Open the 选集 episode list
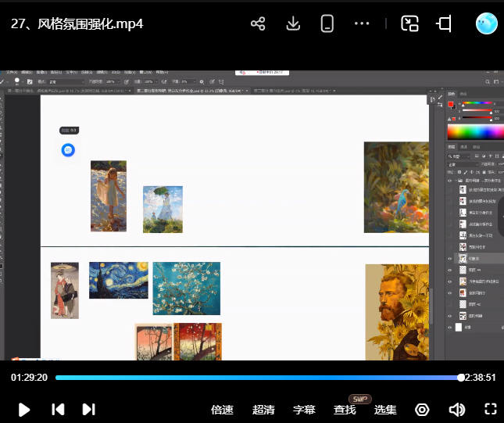Image resolution: width=504 pixels, height=423 pixels. click(x=385, y=410)
